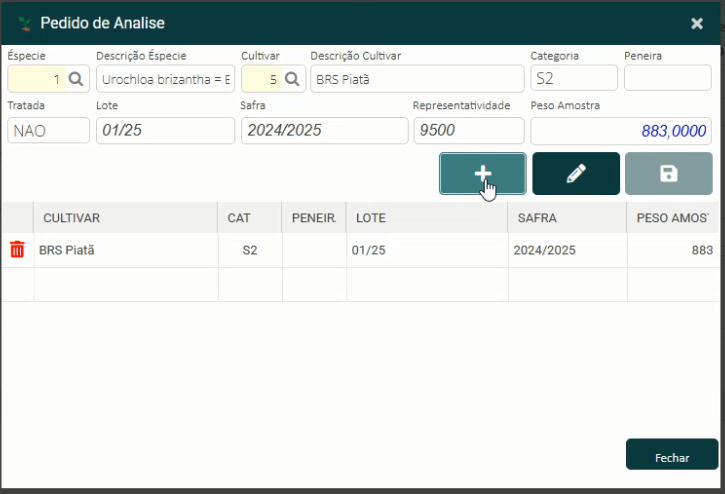Click the Peso Amostra field

[x=620, y=131]
